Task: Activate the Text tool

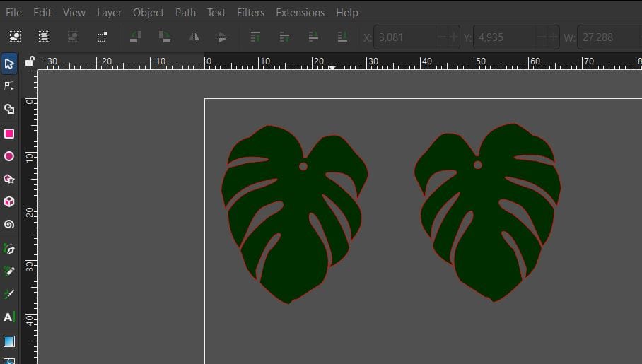Action: (x=9, y=317)
